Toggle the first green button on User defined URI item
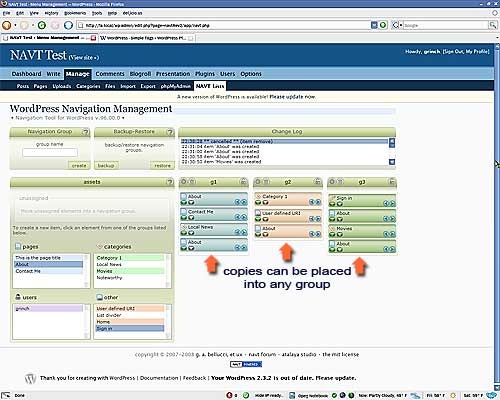The height and width of the screenshot is (400, 500). pyautogui.click(x=258, y=219)
